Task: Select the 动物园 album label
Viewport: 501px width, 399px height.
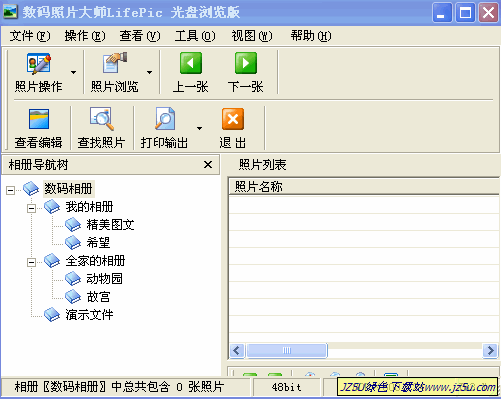Action: (x=104, y=279)
